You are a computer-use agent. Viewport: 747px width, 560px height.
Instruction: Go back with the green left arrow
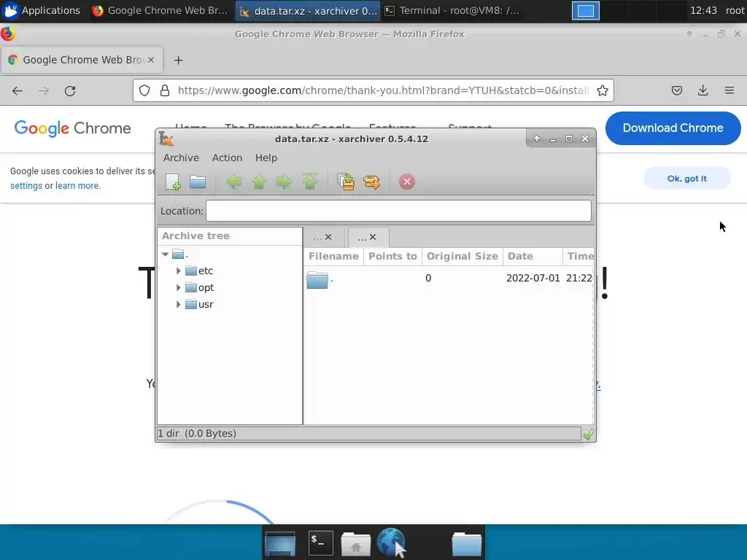[233, 182]
